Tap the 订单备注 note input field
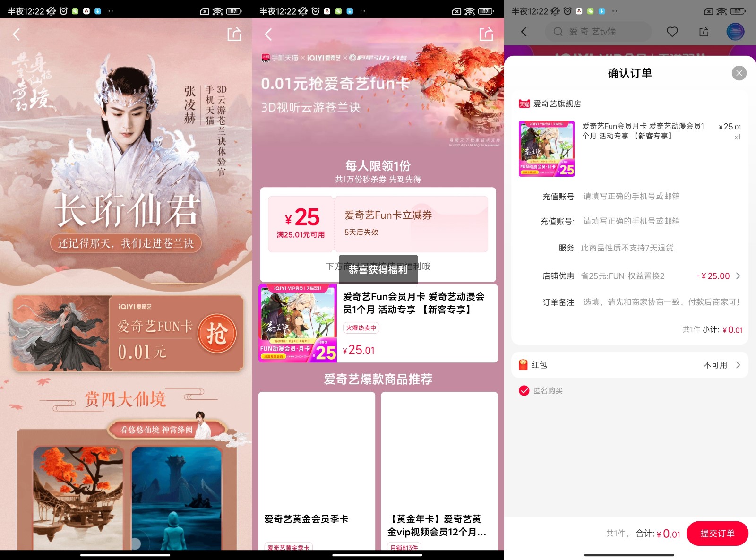This screenshot has height=560, width=756. pos(661,302)
